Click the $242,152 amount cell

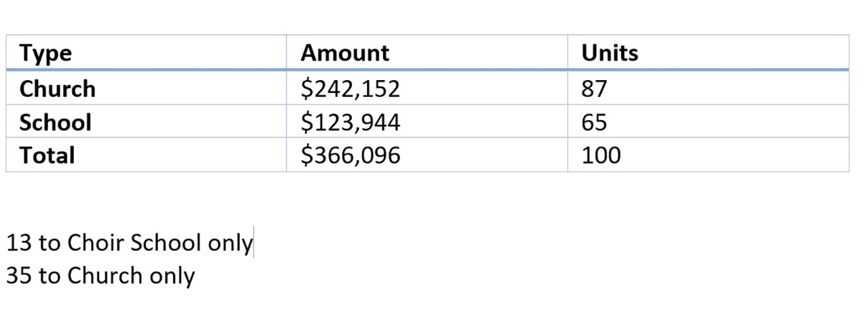(351, 89)
